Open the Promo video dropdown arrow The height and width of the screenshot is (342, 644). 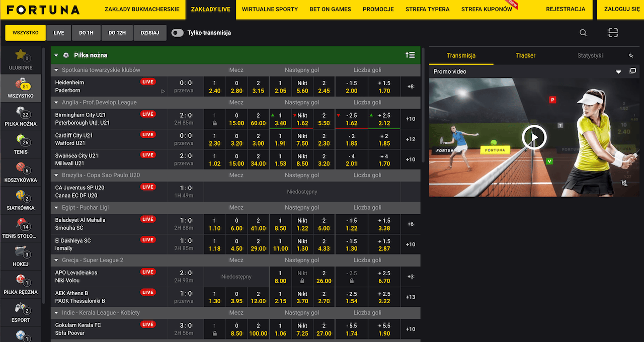[x=619, y=72]
